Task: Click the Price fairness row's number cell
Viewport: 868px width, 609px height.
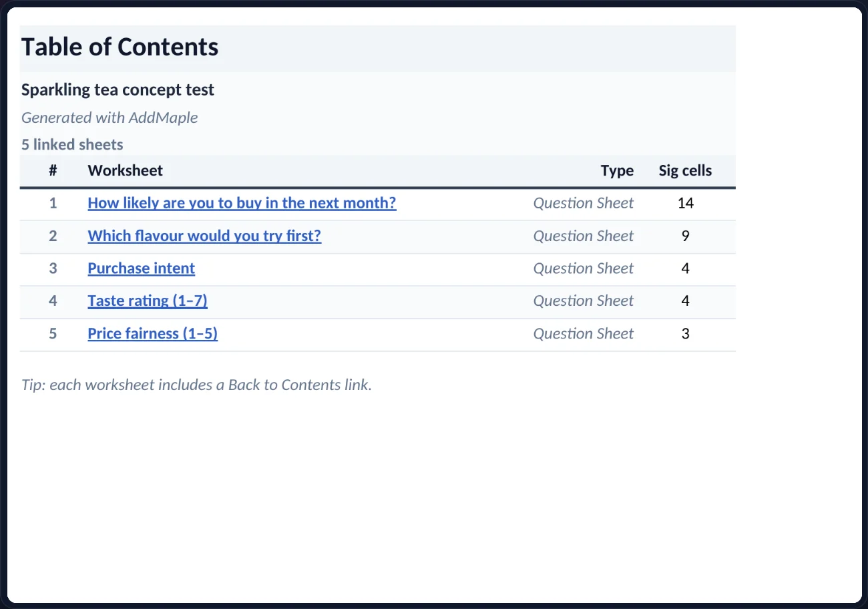Action: [x=53, y=334]
